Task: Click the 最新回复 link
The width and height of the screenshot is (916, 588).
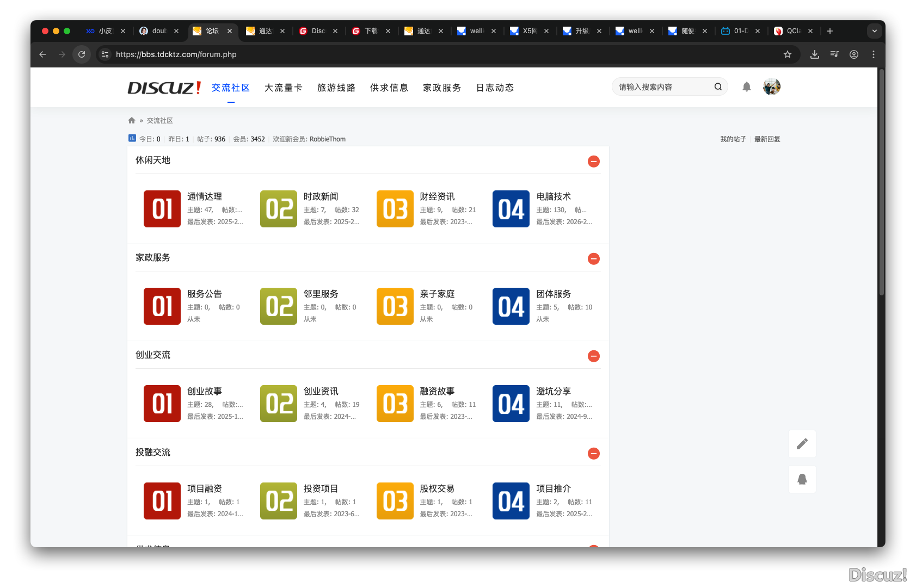Action: [767, 139]
